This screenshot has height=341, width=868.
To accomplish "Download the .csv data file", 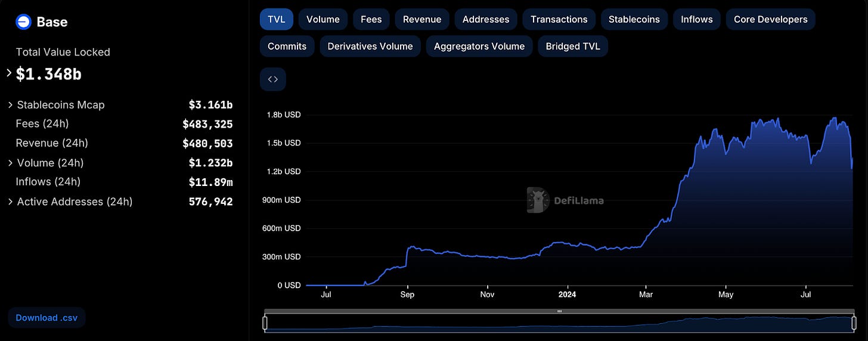I will click(46, 318).
